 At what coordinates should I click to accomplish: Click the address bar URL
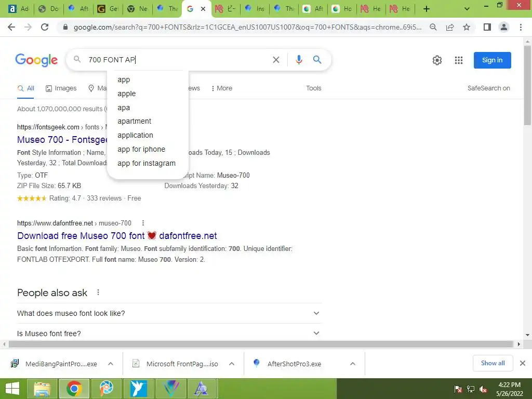click(x=248, y=27)
